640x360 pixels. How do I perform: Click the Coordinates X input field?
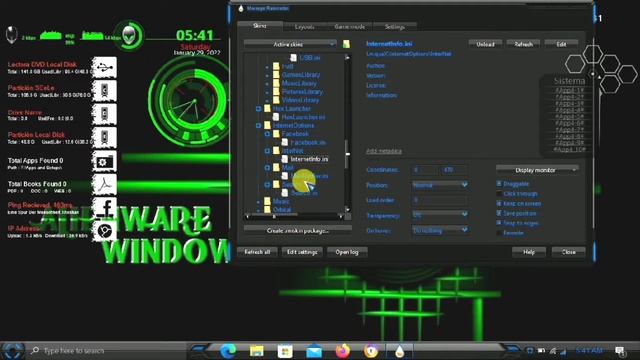click(425, 170)
